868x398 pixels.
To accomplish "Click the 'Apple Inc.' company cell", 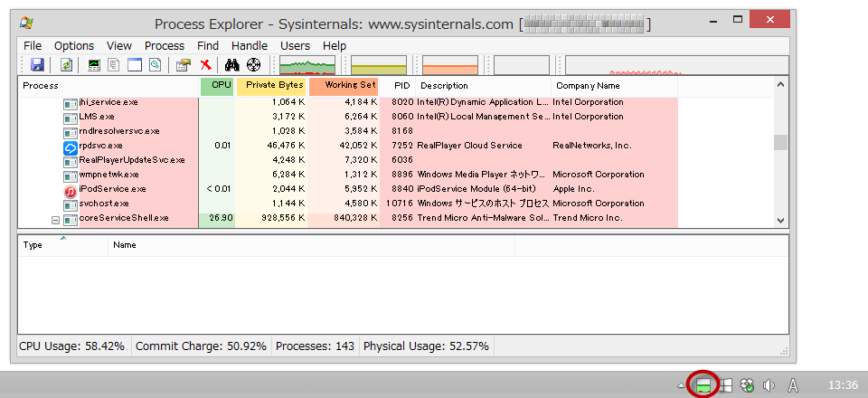I will pyautogui.click(x=573, y=189).
